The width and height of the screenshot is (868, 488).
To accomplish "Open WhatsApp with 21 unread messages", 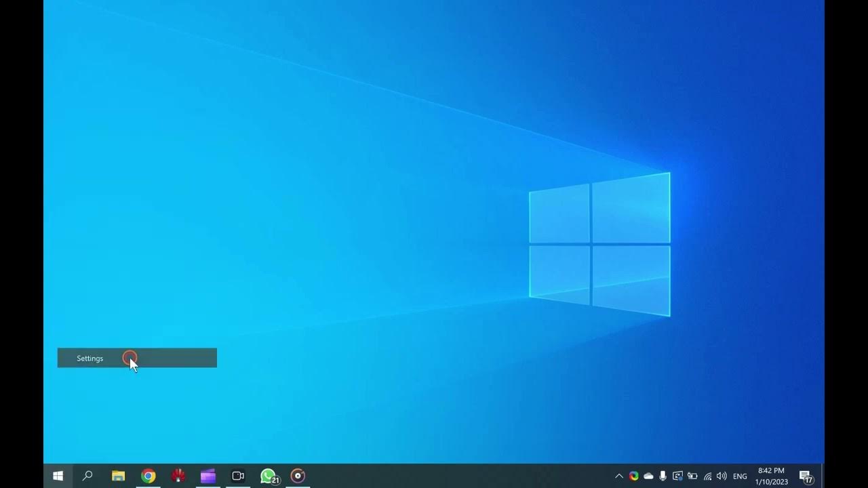I will (x=269, y=476).
